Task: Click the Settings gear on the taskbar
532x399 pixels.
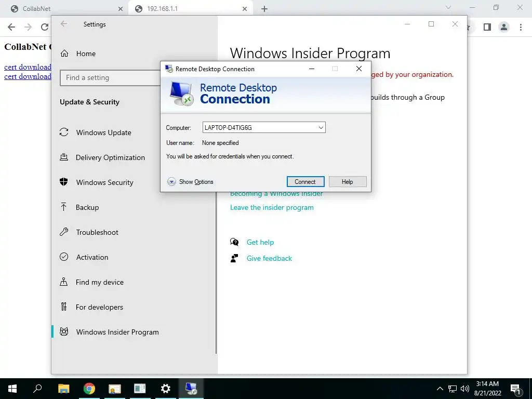Action: pos(166,389)
